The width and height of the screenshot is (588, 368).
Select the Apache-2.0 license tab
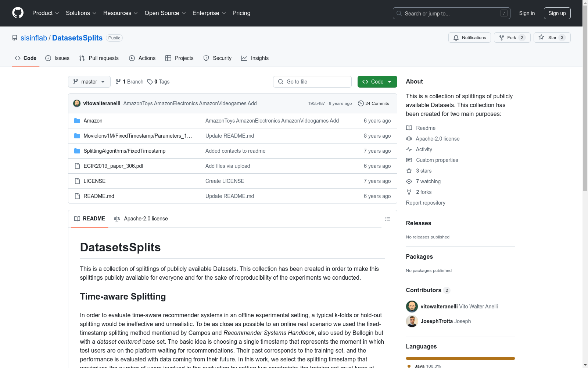coord(141,219)
